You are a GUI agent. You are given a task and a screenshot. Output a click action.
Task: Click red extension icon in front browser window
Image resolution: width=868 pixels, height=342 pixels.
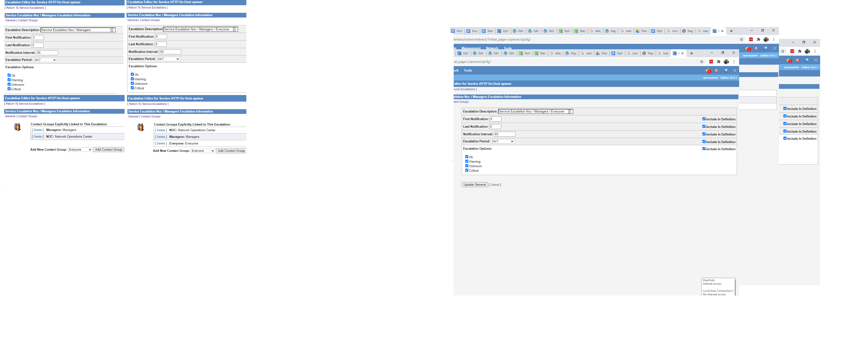711,62
